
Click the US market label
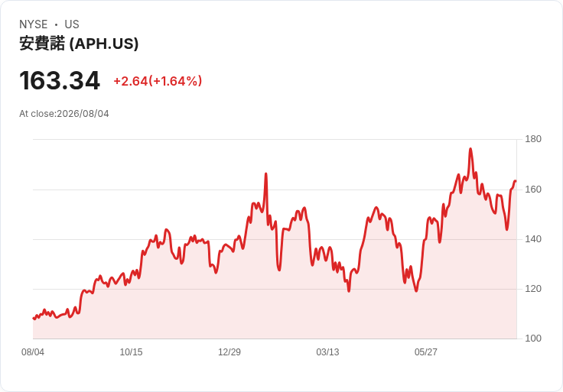click(x=72, y=24)
